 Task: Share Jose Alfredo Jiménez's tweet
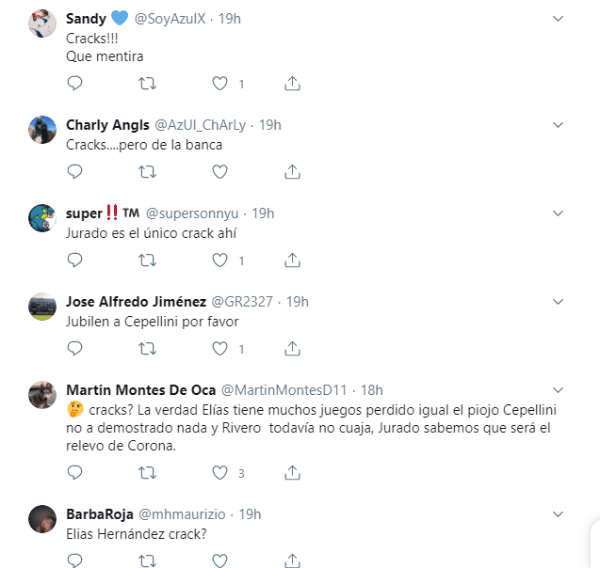pos(293,349)
